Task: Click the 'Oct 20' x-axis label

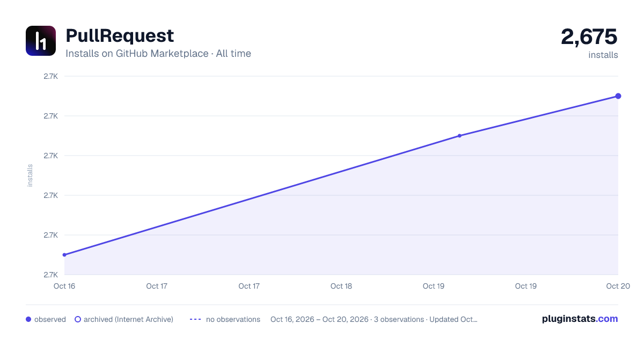Action: (617, 286)
